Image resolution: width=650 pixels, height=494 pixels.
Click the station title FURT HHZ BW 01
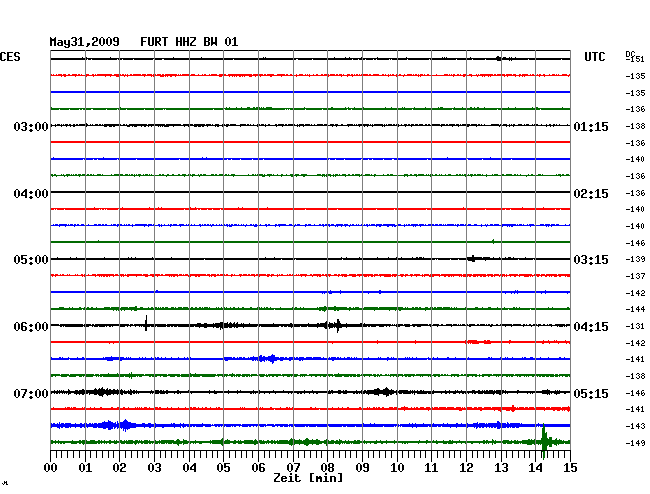pos(189,42)
